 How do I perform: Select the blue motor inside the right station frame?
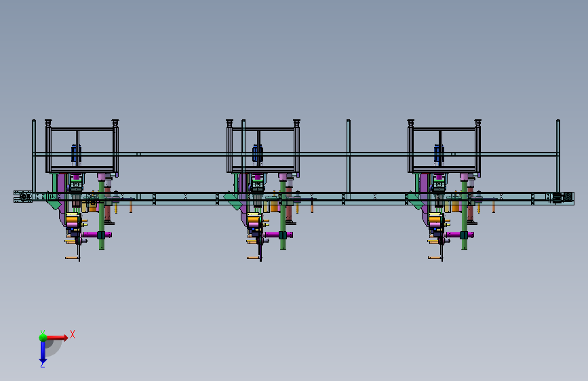(439, 154)
